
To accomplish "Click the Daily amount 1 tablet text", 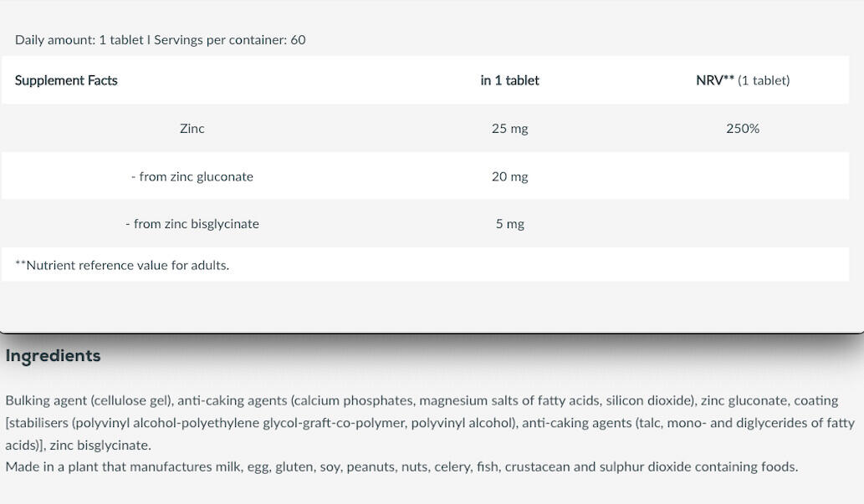I will pyautogui.click(x=79, y=40).
